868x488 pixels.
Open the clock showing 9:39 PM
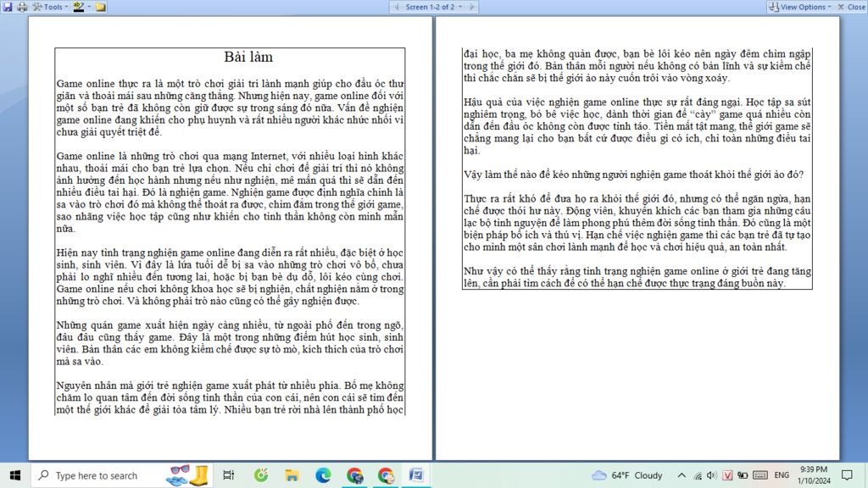[x=814, y=475]
